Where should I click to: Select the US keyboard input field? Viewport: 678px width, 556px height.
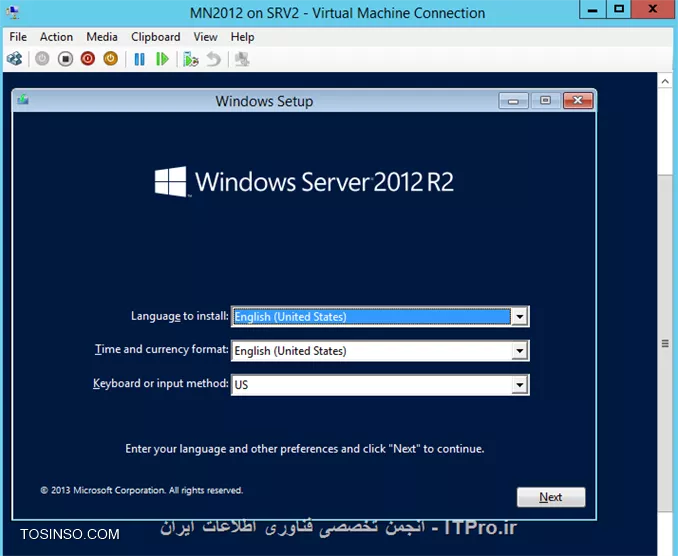tap(380, 385)
